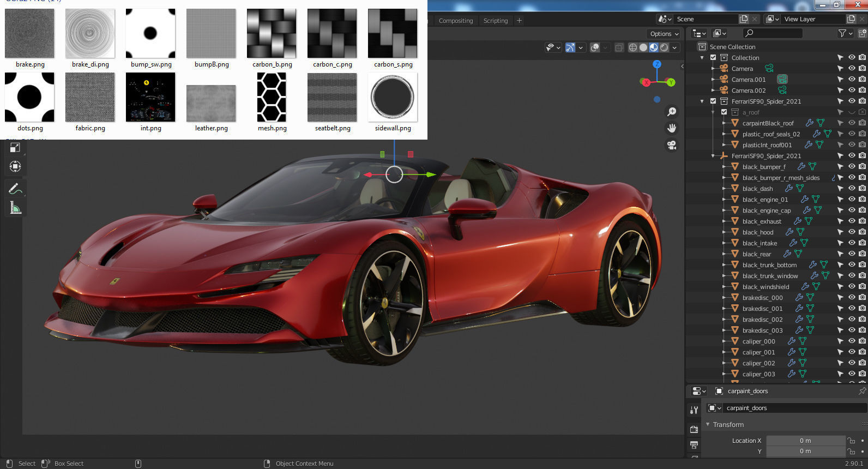This screenshot has width=868, height=469.
Task: Click the Y axis on navigation gizmo
Action: pos(671,82)
